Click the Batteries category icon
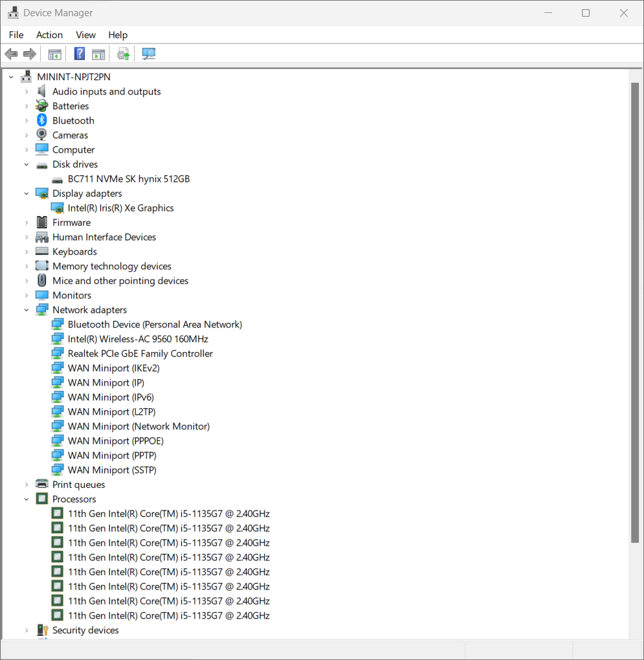 coord(41,105)
